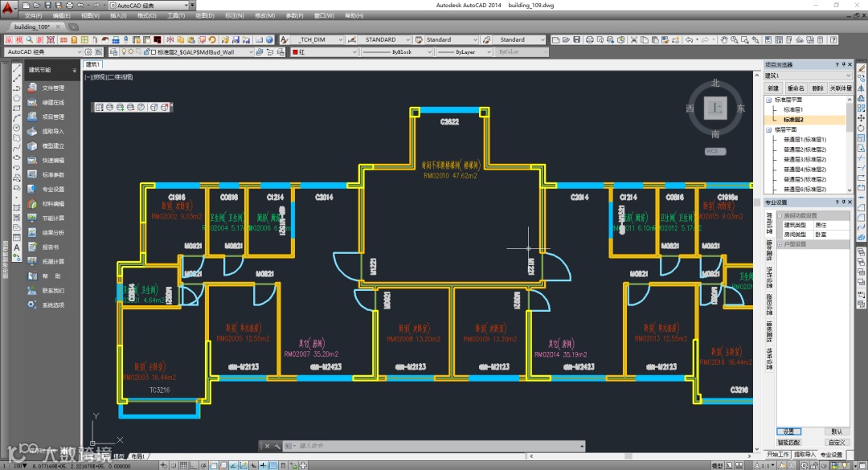Collapse the 标准层平面 tree node

769,100
